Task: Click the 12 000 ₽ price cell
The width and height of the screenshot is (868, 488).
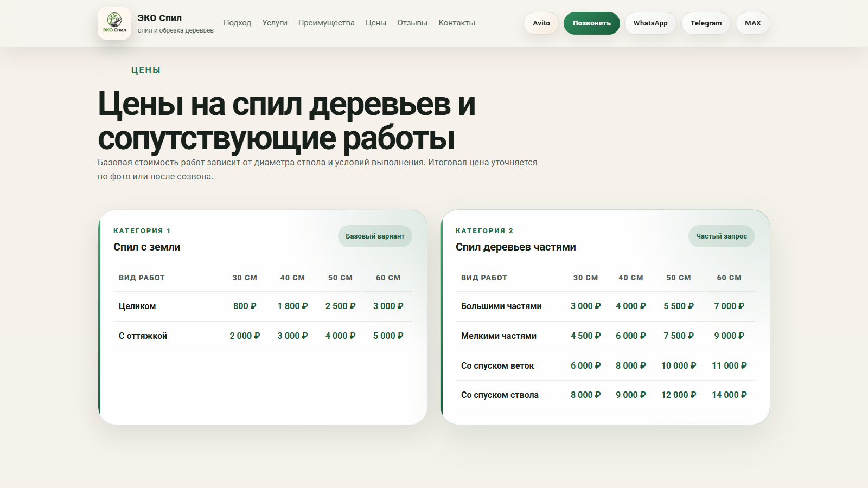Action: (679, 395)
